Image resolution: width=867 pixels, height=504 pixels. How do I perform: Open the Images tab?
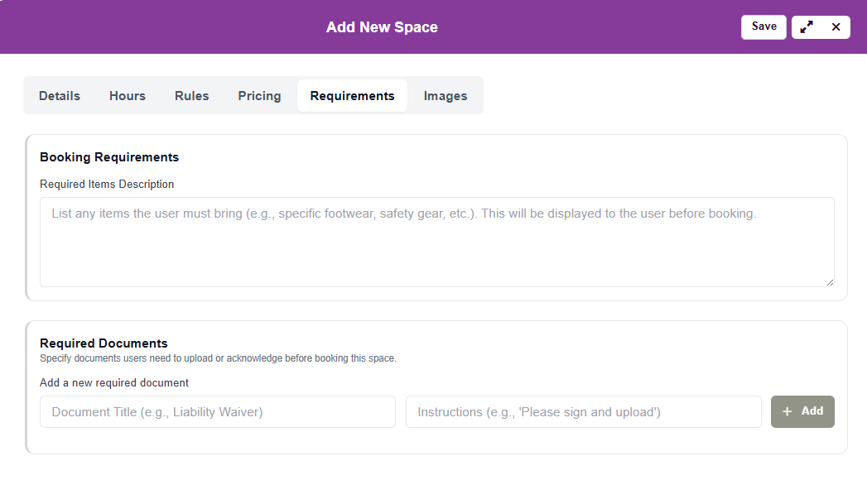pyautogui.click(x=446, y=96)
